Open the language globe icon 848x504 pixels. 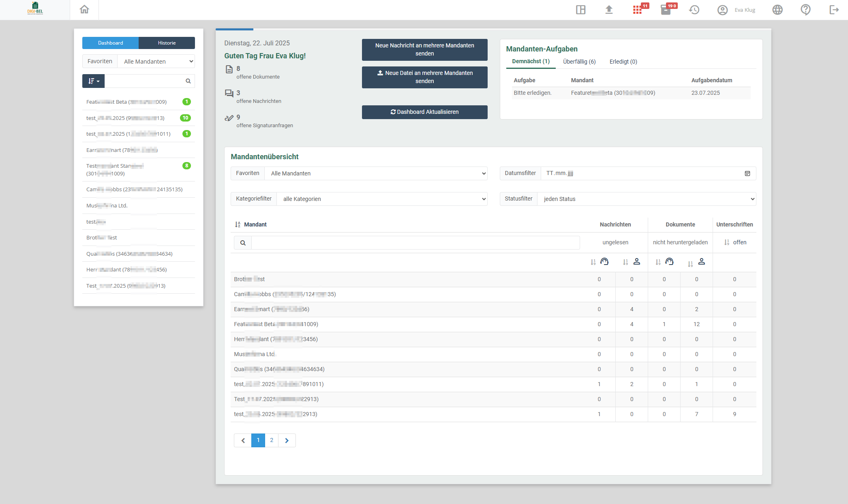click(x=777, y=10)
